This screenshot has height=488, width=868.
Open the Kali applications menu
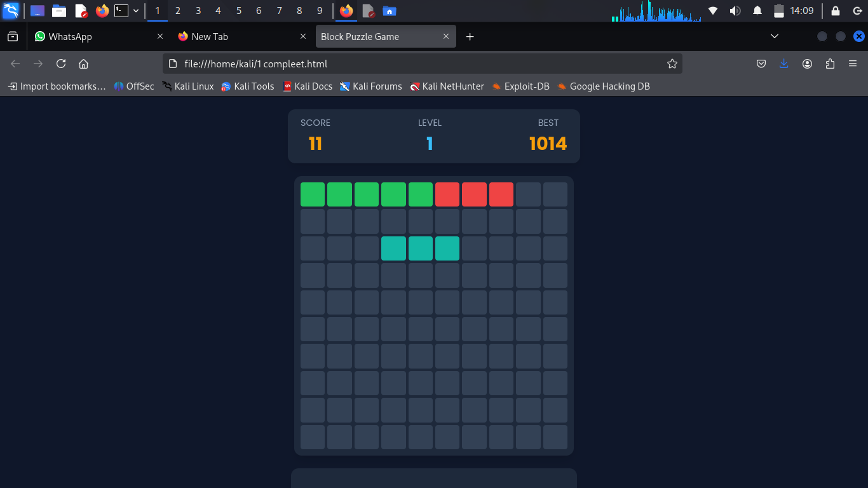(11, 11)
